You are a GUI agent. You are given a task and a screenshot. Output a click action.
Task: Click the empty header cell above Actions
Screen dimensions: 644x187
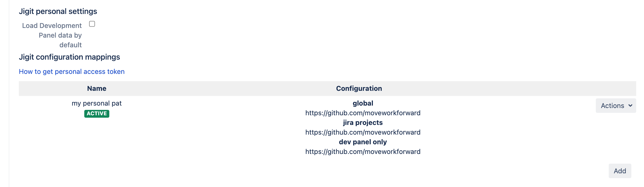click(x=615, y=89)
